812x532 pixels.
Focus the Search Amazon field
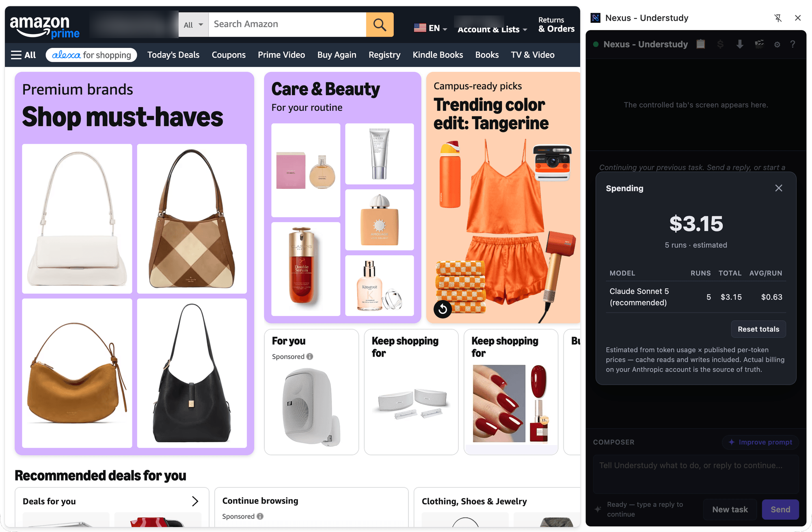[x=287, y=24]
